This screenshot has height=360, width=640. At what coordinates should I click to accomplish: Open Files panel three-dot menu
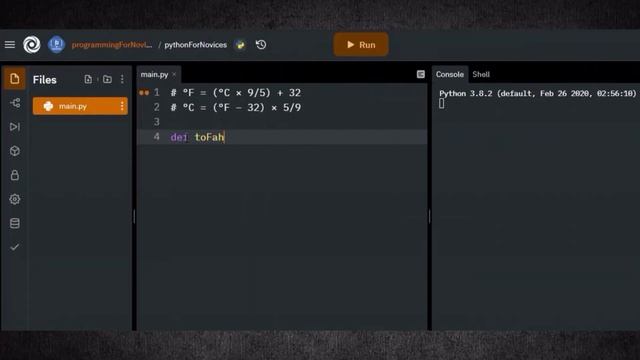coord(122,79)
